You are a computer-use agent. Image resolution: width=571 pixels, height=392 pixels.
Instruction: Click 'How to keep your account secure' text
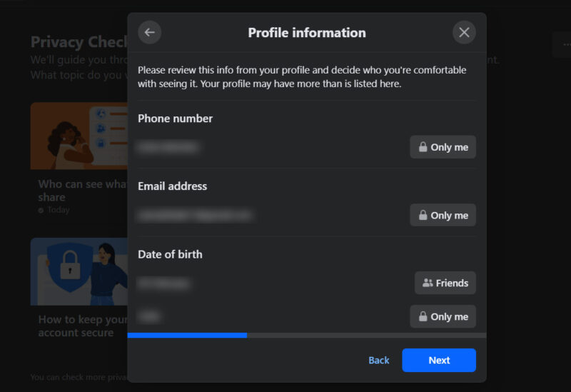pos(83,326)
